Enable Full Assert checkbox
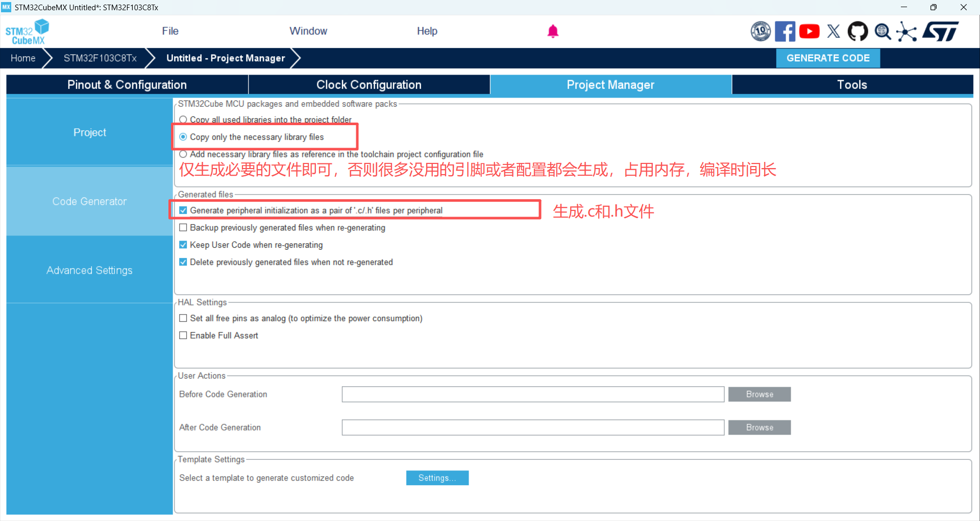This screenshot has width=980, height=521. click(183, 336)
